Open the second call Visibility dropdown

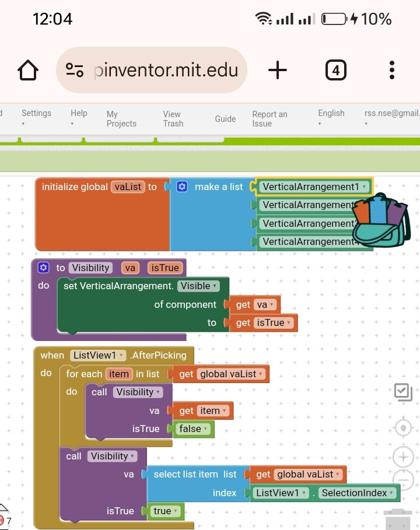click(112, 457)
